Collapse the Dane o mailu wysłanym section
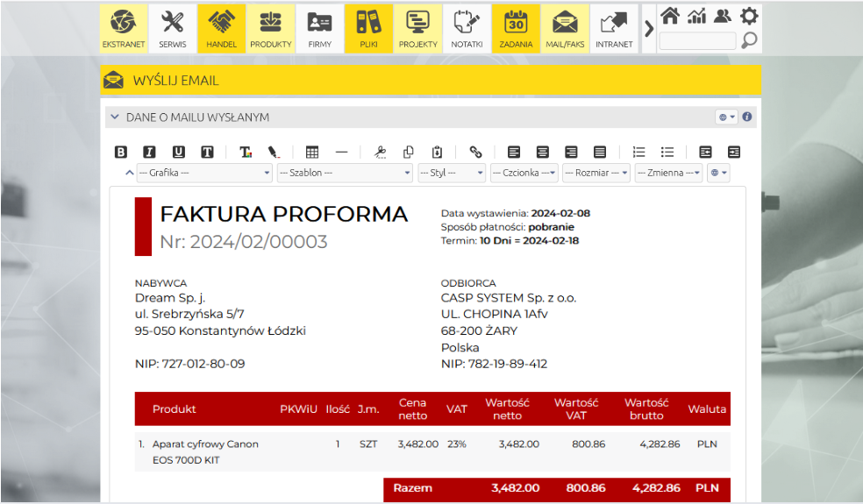 [114, 117]
